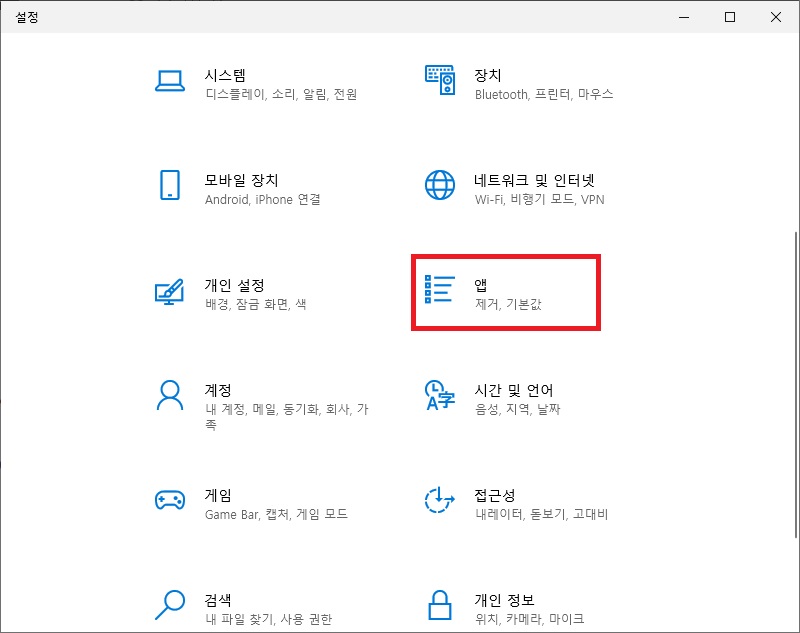Screen dimensions: 800x633
Task: Select 접근성 category title
Action: coord(495,495)
